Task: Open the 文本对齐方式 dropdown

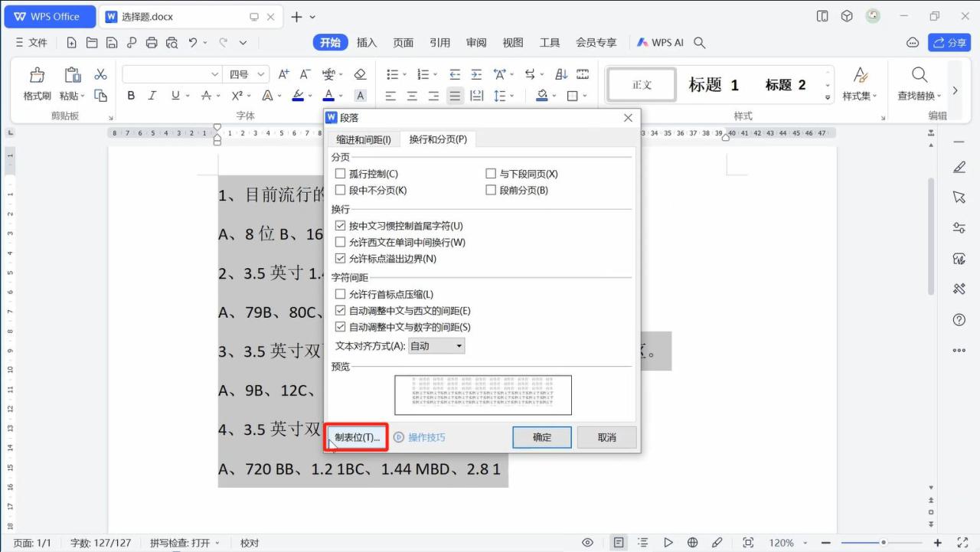Action: (x=436, y=346)
